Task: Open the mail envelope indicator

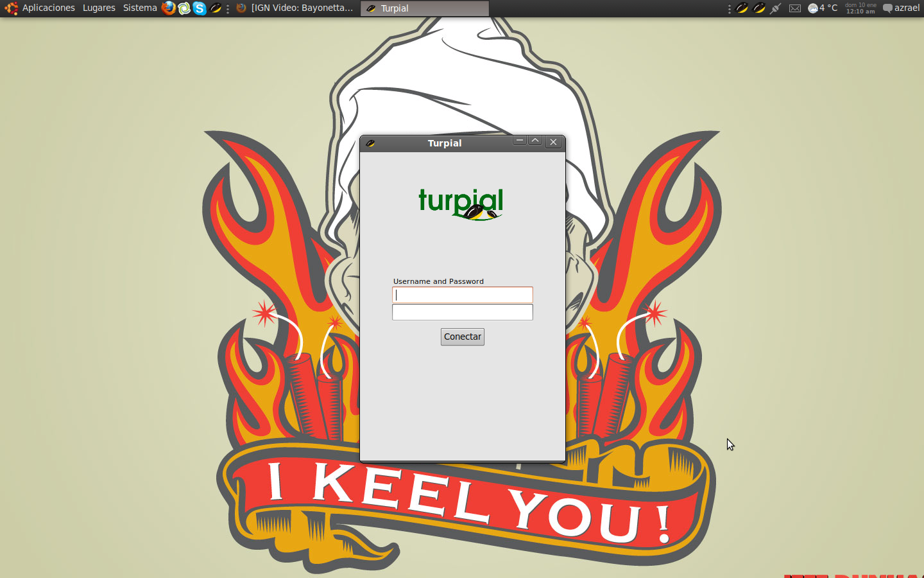Action: click(x=795, y=8)
